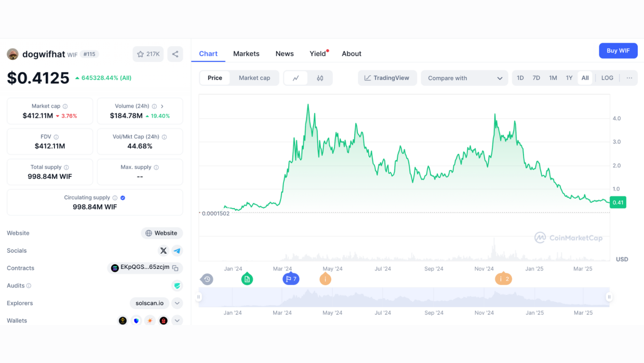
Task: Select the line chart style
Action: pos(296,78)
